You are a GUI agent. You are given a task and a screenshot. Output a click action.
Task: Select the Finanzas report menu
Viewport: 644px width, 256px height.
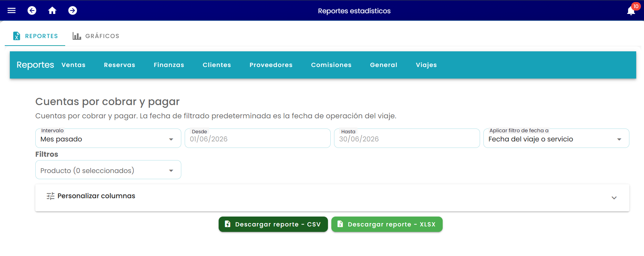tap(169, 65)
